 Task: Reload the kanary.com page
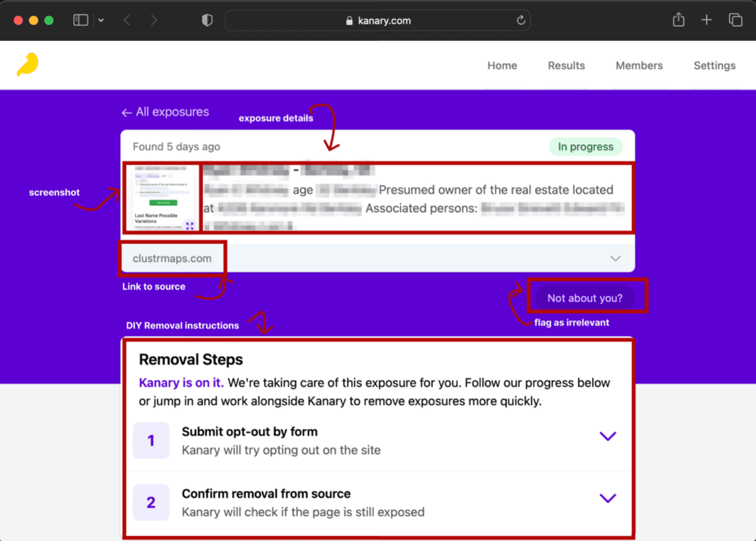[x=521, y=20]
